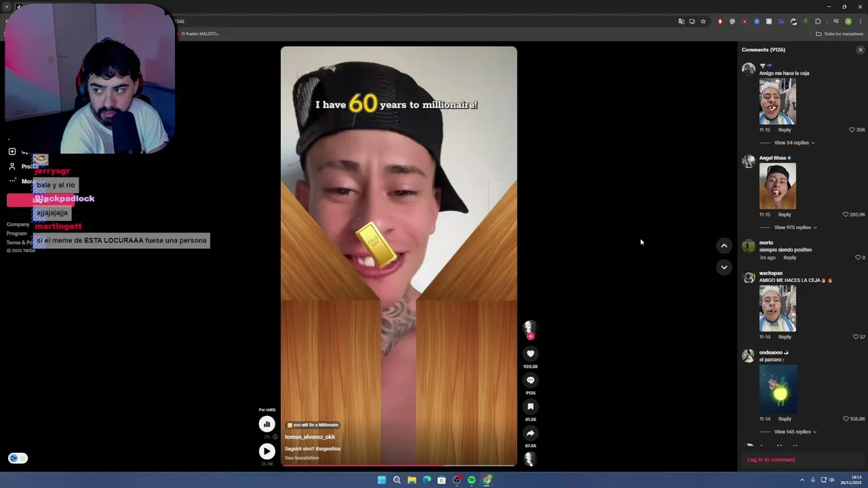Like Angel Rivas's comment with 285.9K hearts
This screenshot has height=488, width=868.
click(x=845, y=214)
